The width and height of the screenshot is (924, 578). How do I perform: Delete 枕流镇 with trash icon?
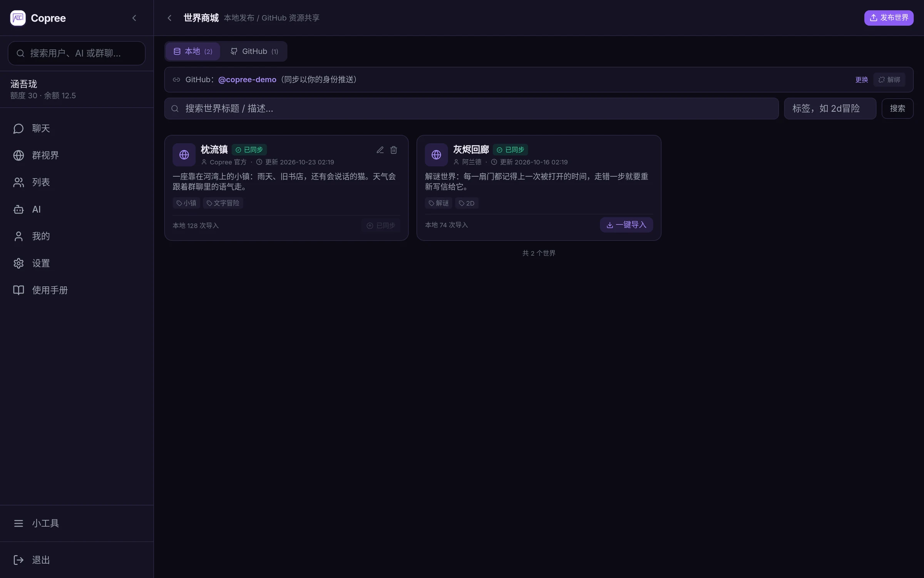(x=393, y=150)
